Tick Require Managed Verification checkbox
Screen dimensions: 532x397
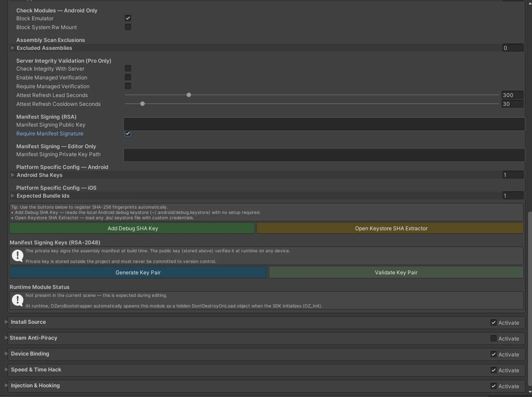(x=128, y=86)
